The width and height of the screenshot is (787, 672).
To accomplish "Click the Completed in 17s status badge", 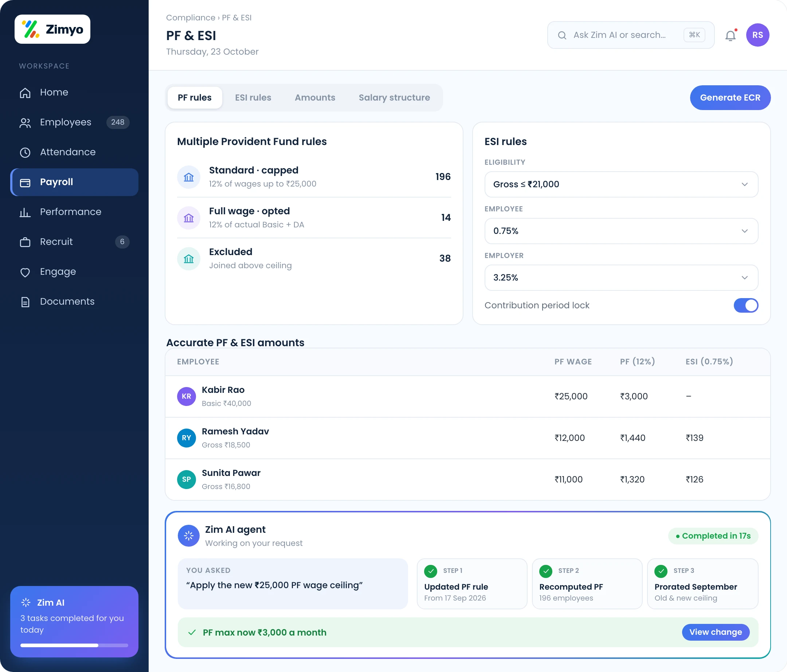I will coord(713,536).
